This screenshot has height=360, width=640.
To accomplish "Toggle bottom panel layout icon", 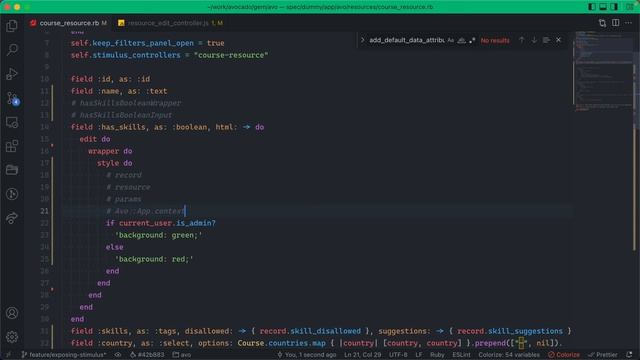I will coord(603,7).
